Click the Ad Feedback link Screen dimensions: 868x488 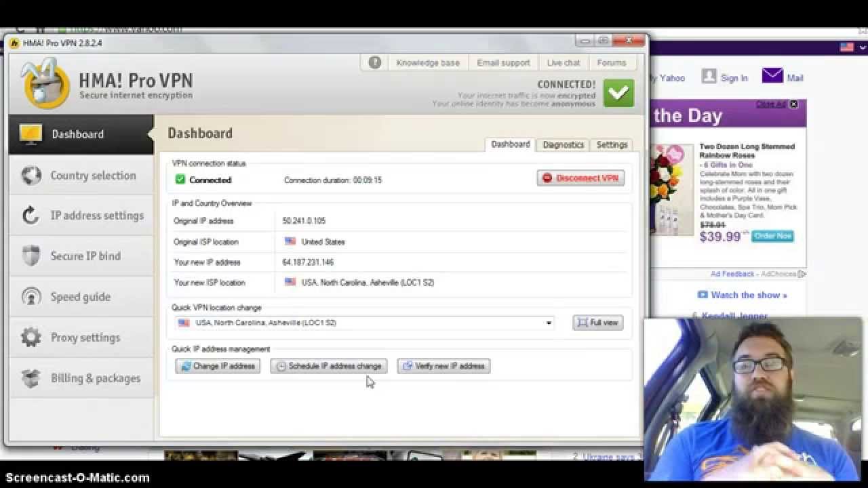tap(732, 274)
